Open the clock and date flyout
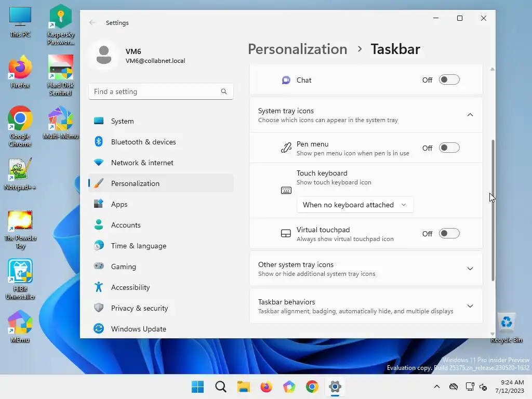 coord(510,387)
